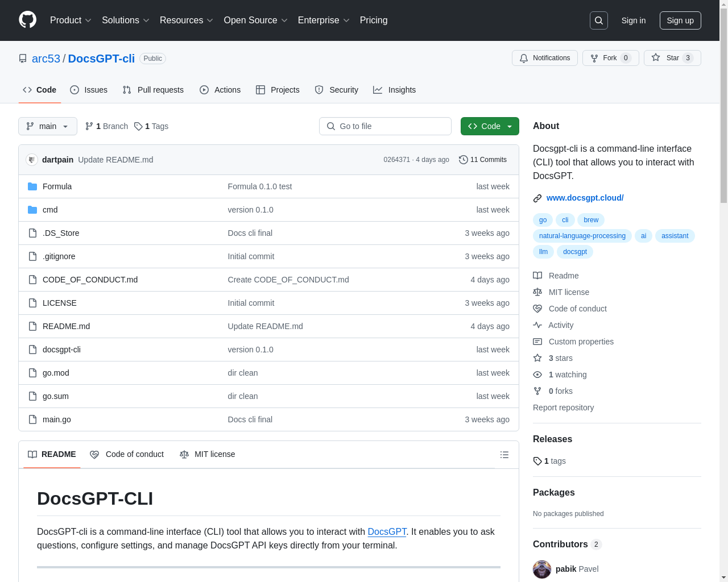The height and width of the screenshot is (582, 728).
Task: Click the book icon beside Readme
Action: [537, 276]
